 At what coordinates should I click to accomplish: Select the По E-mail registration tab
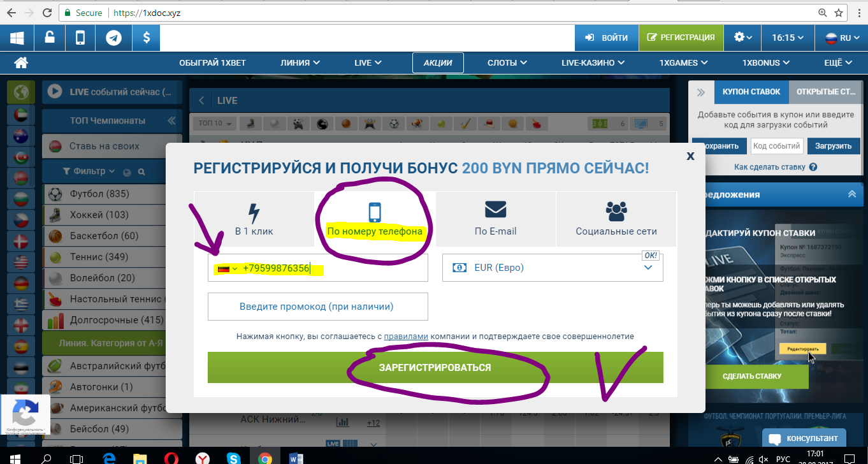[495, 219]
